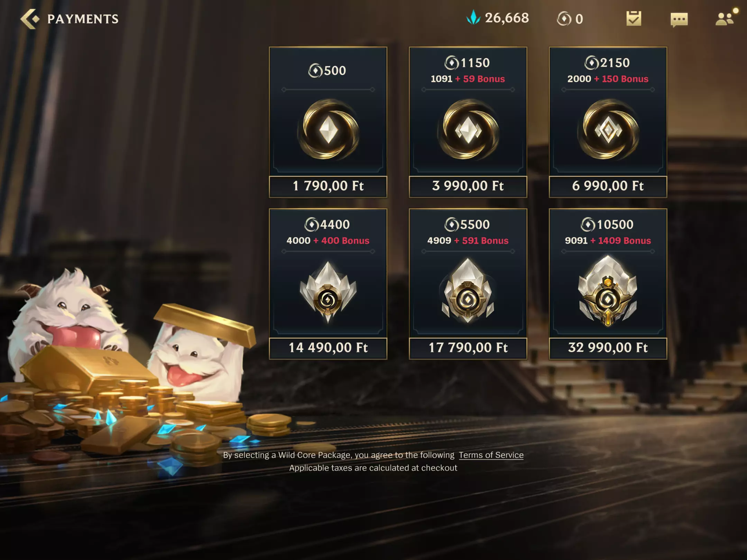
Task: Buy the pack for 32 990,00 Ft
Action: point(608,348)
